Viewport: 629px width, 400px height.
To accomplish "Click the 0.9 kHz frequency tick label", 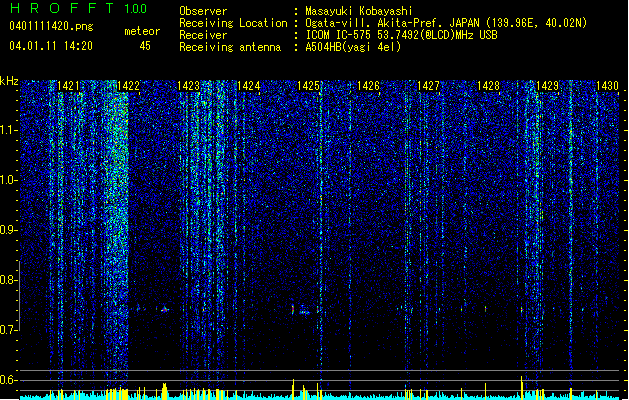I will click(x=8, y=230).
